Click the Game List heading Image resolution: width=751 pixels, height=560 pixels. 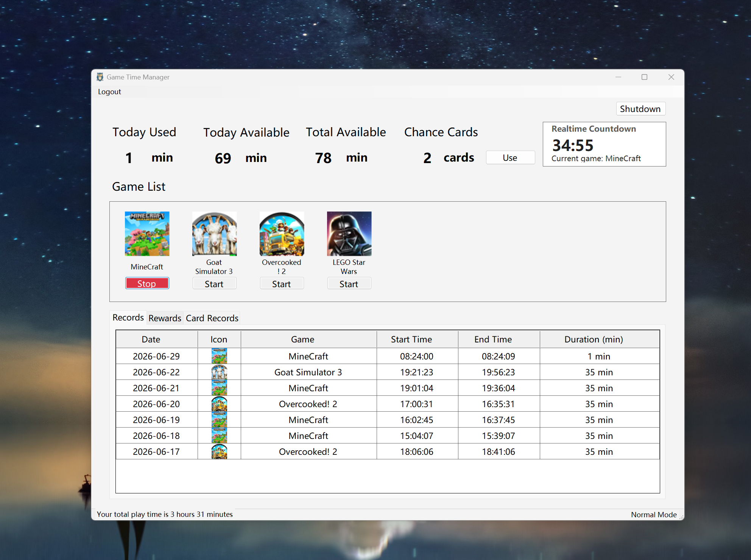(x=139, y=187)
